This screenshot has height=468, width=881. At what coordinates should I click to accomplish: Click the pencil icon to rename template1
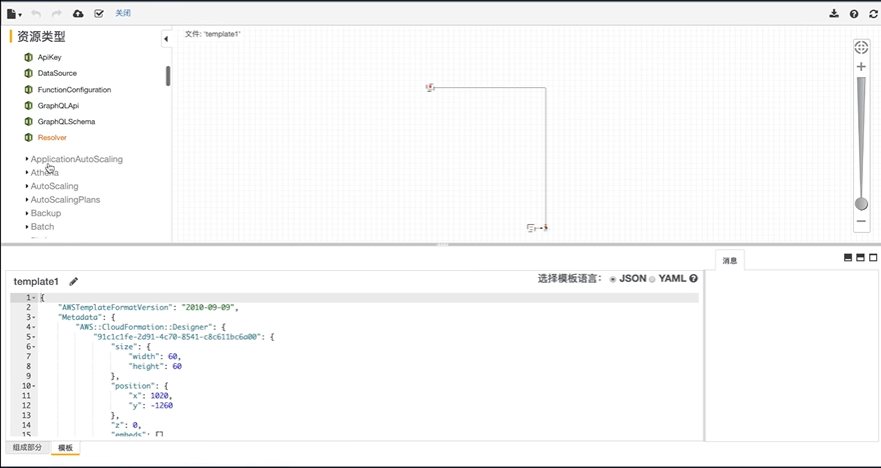pos(73,282)
